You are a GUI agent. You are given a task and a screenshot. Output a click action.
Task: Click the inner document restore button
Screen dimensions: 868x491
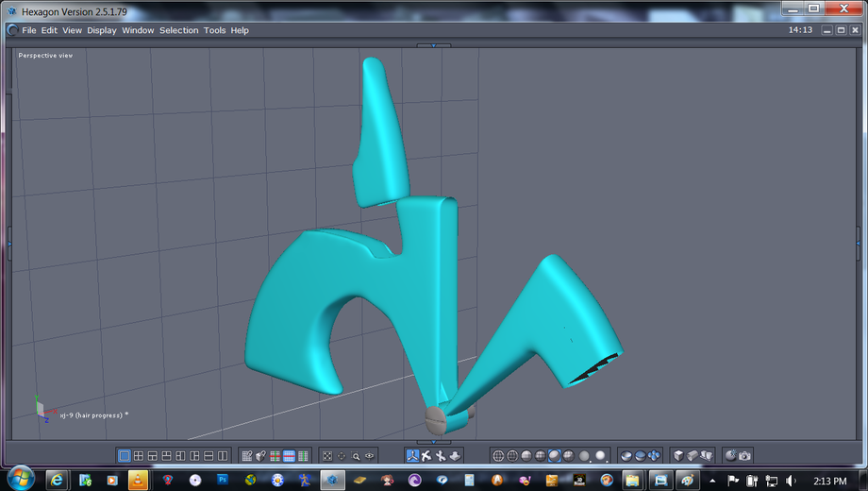(x=841, y=30)
